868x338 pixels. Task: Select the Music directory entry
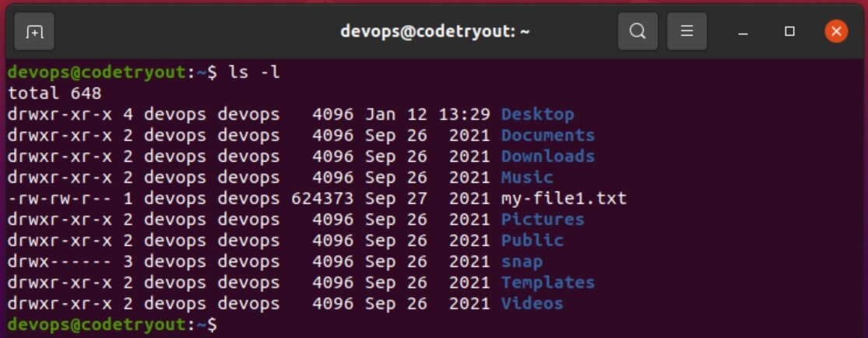tap(527, 178)
